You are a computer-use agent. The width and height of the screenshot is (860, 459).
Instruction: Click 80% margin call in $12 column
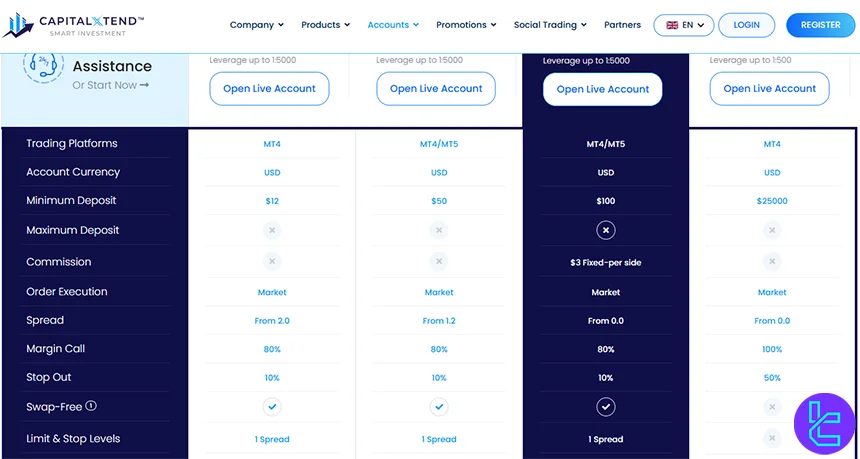(272, 349)
